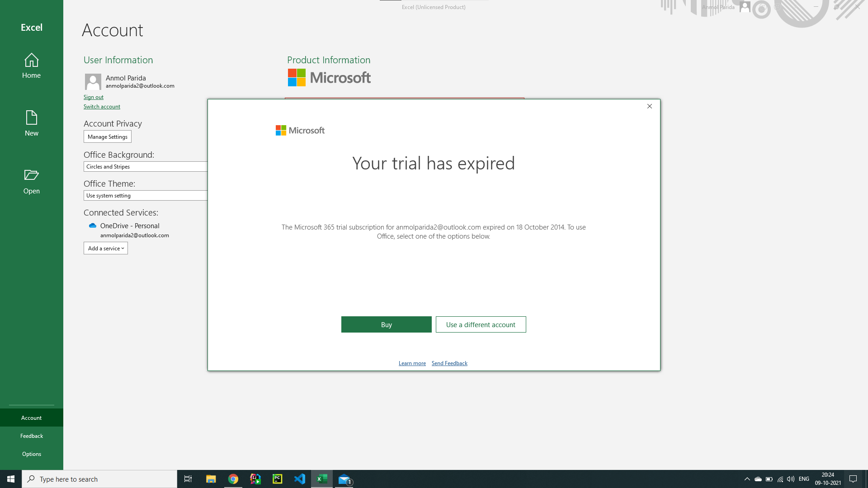Image resolution: width=868 pixels, height=488 pixels.
Task: Click the system clock taskbar element
Action: 828,479
